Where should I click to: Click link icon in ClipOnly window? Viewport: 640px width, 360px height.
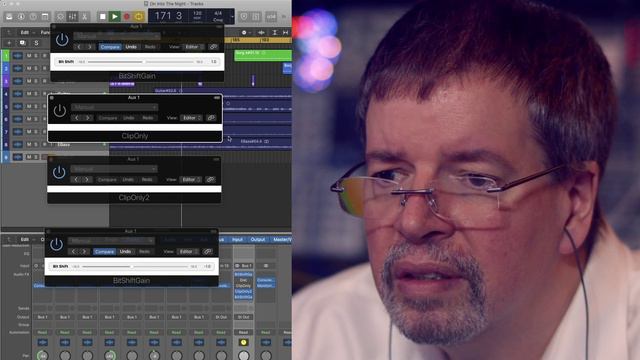tap(211, 118)
